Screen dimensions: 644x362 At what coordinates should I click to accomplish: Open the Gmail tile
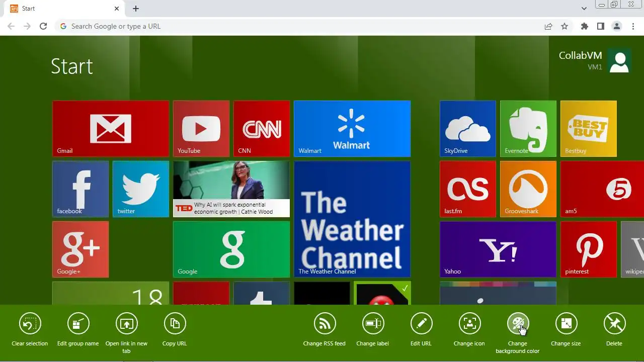pyautogui.click(x=111, y=129)
